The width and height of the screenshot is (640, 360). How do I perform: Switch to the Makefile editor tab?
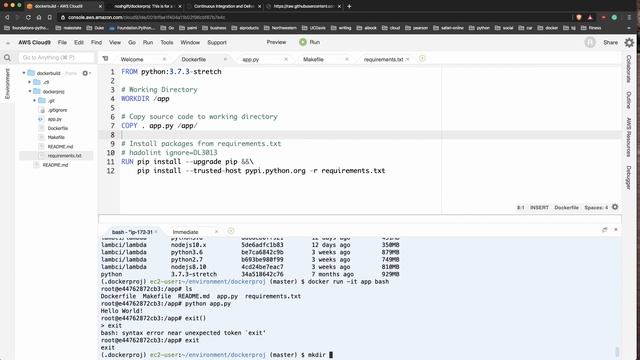[x=313, y=59]
